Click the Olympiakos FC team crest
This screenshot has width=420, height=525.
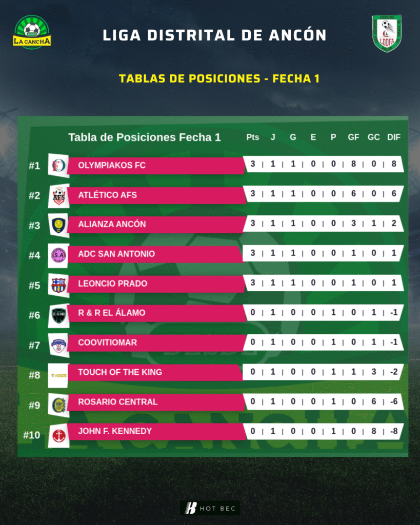pos(58,165)
